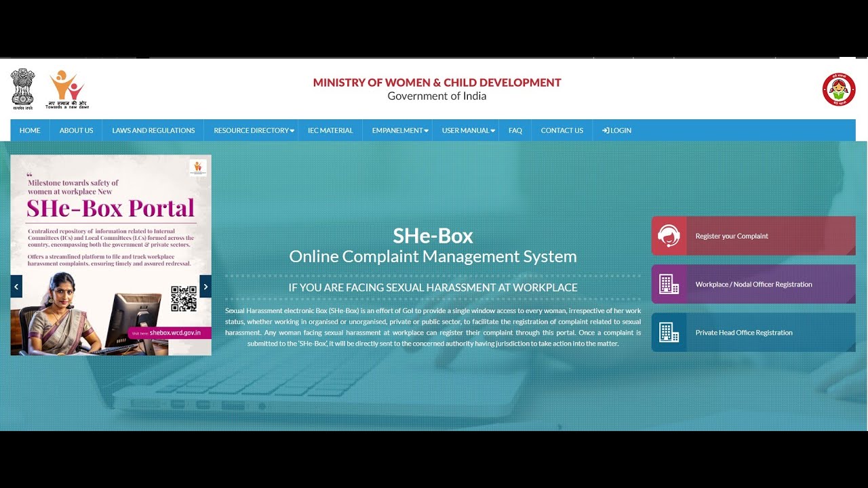868x488 pixels.
Task: Show next slide with right carousel arrow
Action: click(x=205, y=286)
